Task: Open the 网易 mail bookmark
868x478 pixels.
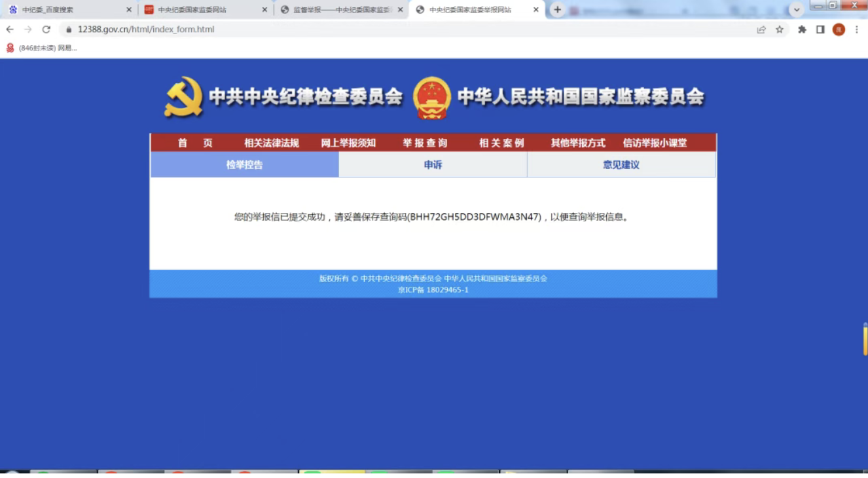Action: 41,48
